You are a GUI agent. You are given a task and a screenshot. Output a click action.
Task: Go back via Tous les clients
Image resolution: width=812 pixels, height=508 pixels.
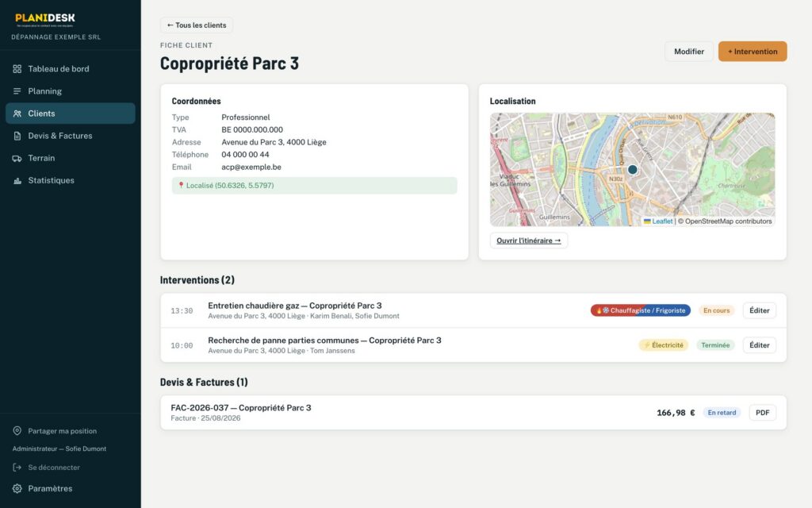tap(197, 25)
